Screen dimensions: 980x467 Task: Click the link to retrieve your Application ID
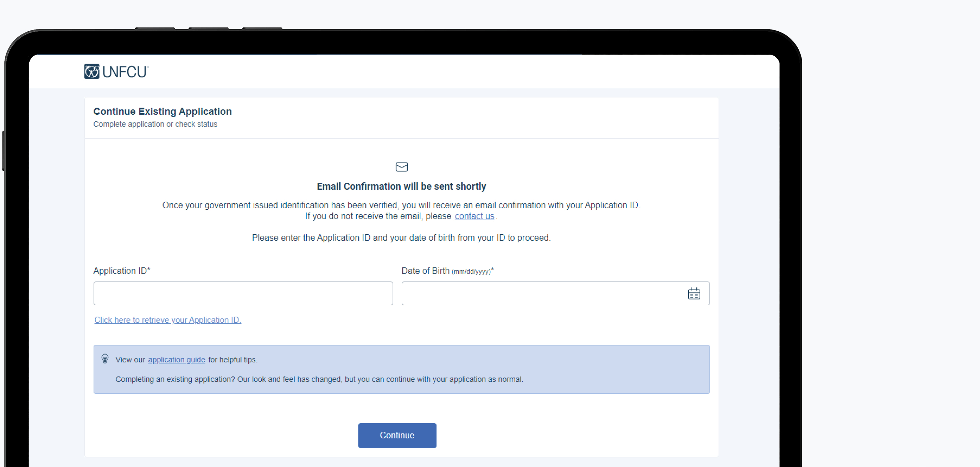[167, 320]
